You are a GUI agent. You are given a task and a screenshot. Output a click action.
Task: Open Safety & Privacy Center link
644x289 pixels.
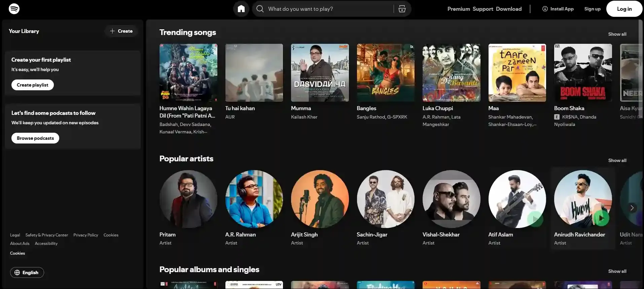click(x=47, y=235)
